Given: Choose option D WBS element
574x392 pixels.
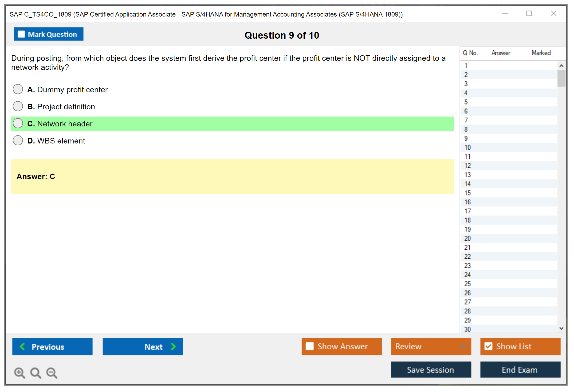Looking at the screenshot, I should pyautogui.click(x=18, y=140).
